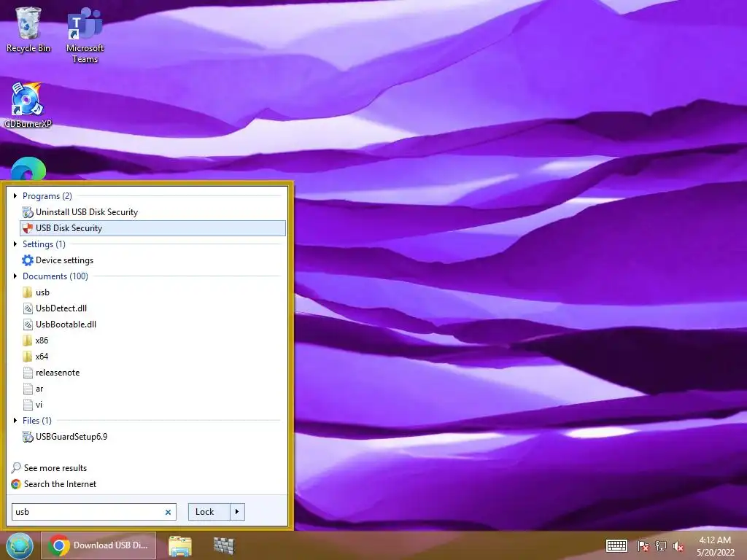
Task: Open the Lock button arrow menu
Action: [237, 512]
